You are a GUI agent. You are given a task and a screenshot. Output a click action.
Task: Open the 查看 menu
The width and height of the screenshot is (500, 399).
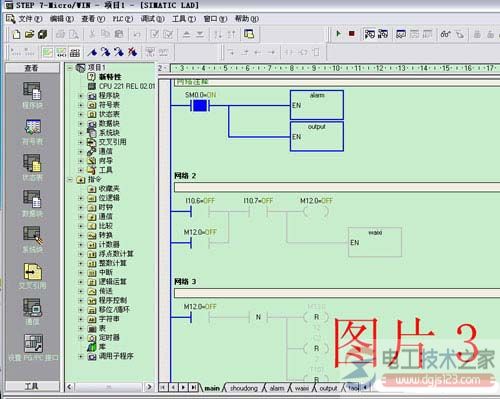(93, 19)
